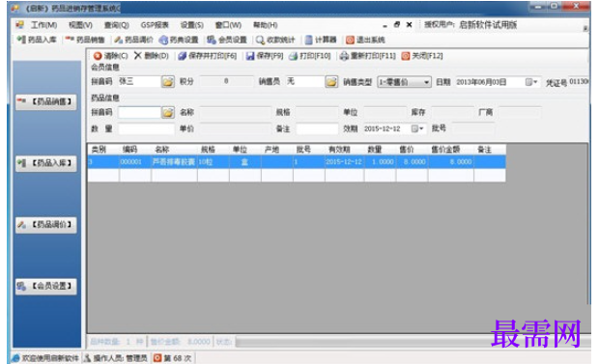
Task: Open member lookup folder icon beside 张三
Action: (168, 81)
